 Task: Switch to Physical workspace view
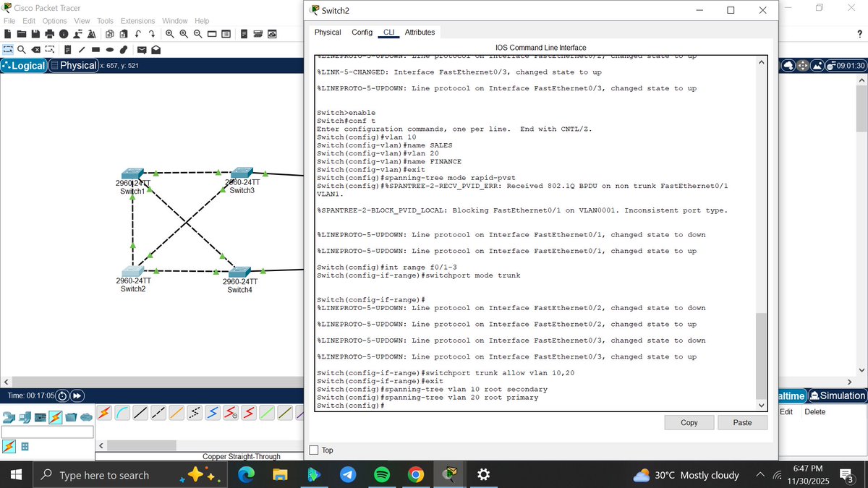[x=73, y=65]
